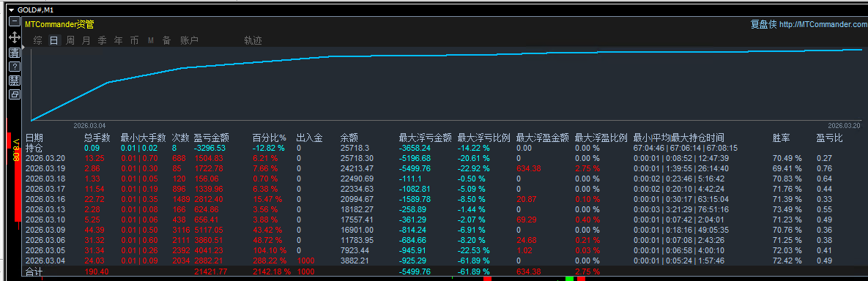Click the 合计 totals row label
The height and width of the screenshot is (281, 868).
34,271
